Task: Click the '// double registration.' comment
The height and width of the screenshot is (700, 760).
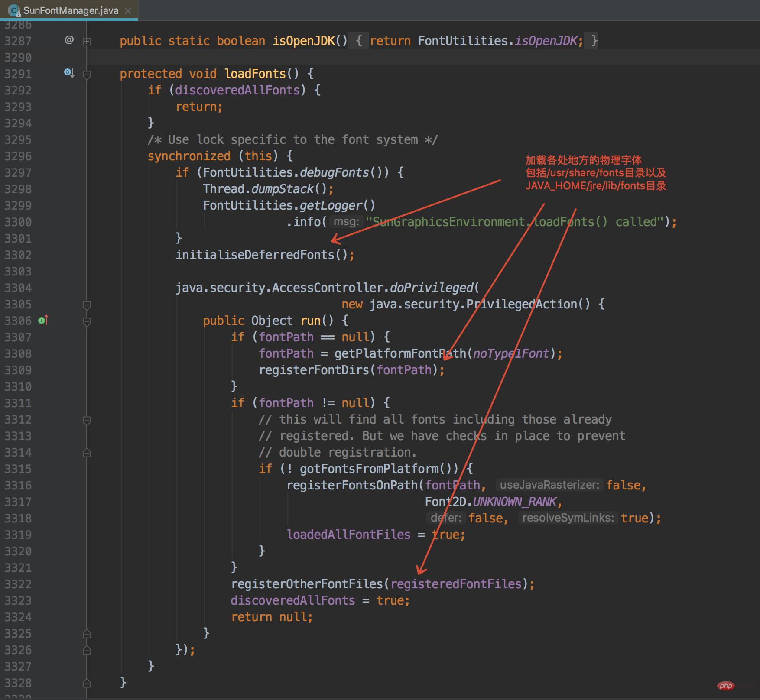Action: point(338,452)
